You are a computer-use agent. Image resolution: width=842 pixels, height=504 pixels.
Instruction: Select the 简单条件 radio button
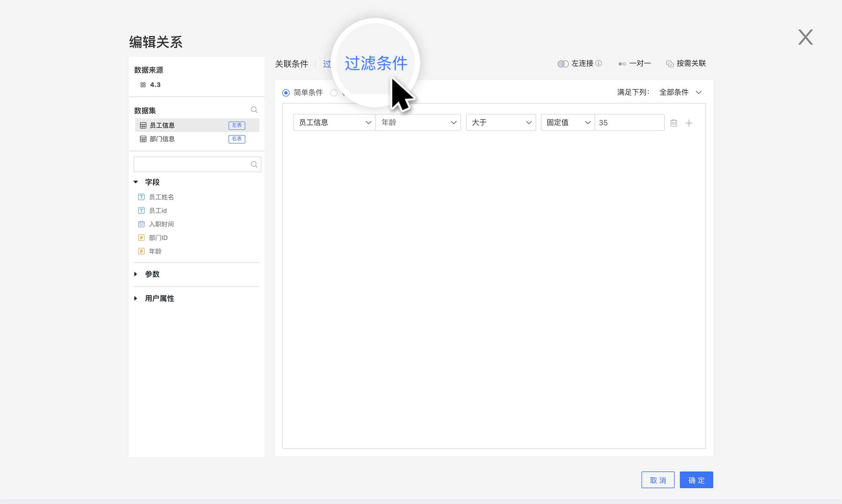[x=286, y=93]
